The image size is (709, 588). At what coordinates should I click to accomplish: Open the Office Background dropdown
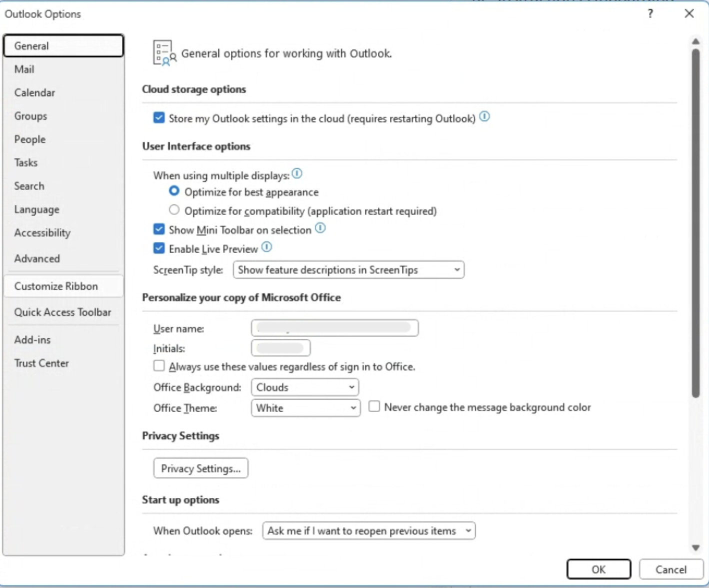[304, 387]
